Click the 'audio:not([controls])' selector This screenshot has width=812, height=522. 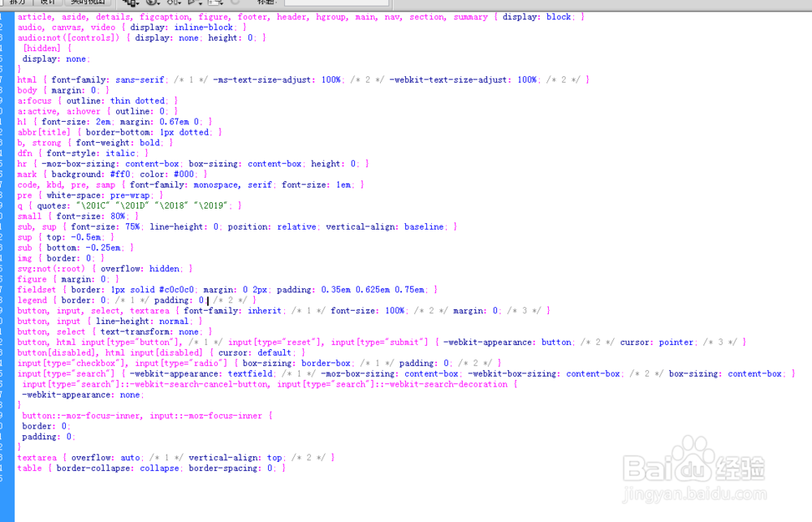pyautogui.click(x=68, y=38)
